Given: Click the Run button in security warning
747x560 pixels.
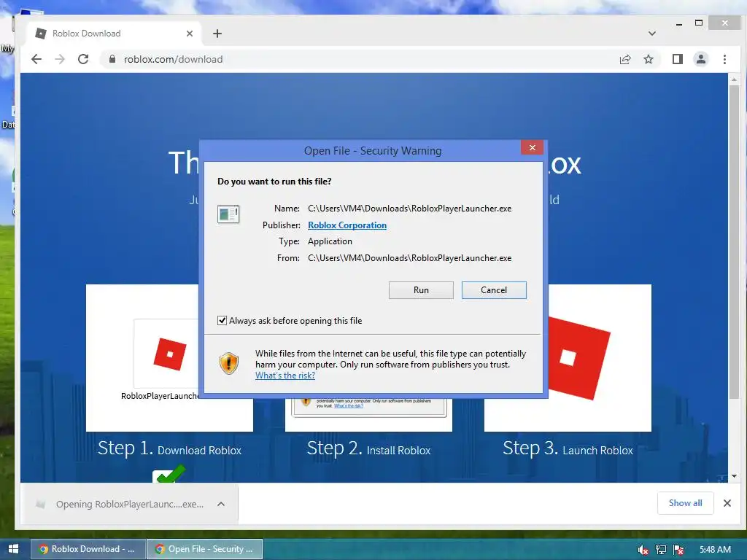Looking at the screenshot, I should [x=421, y=290].
